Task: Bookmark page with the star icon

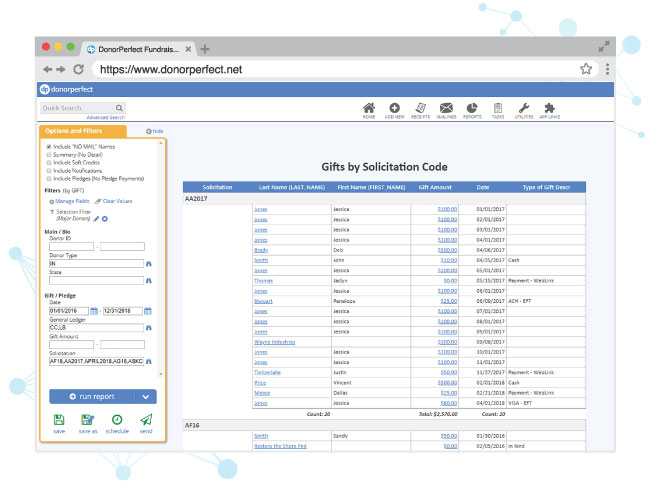Action: (586, 69)
